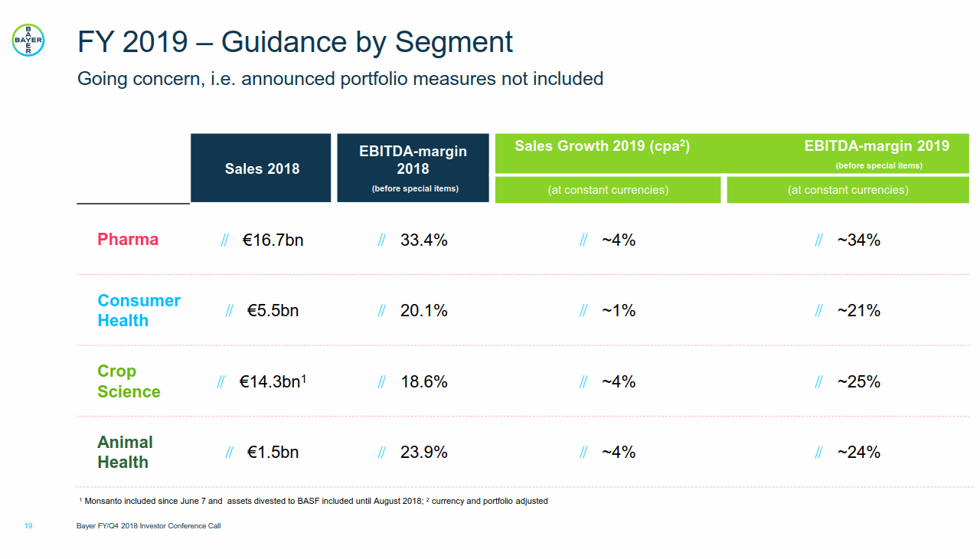Viewport: 980px width, 559px height.
Task: Click '(before special items)' under EBITDA-margin 2018
Action: (415, 189)
